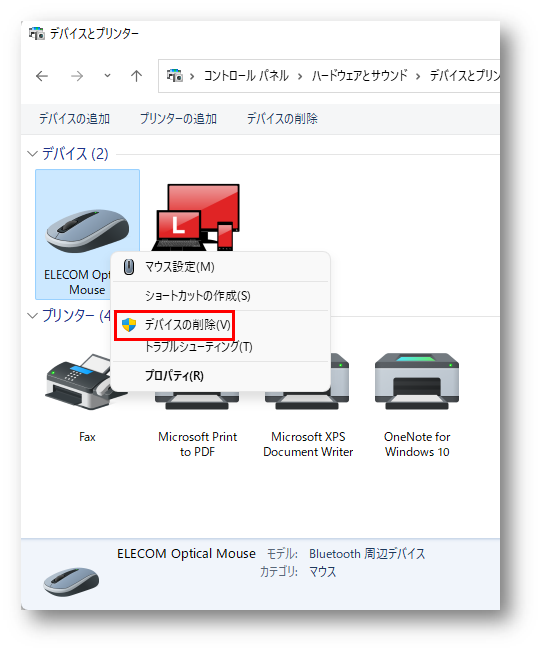Click プリンターの追加 toolbar button

(x=178, y=119)
